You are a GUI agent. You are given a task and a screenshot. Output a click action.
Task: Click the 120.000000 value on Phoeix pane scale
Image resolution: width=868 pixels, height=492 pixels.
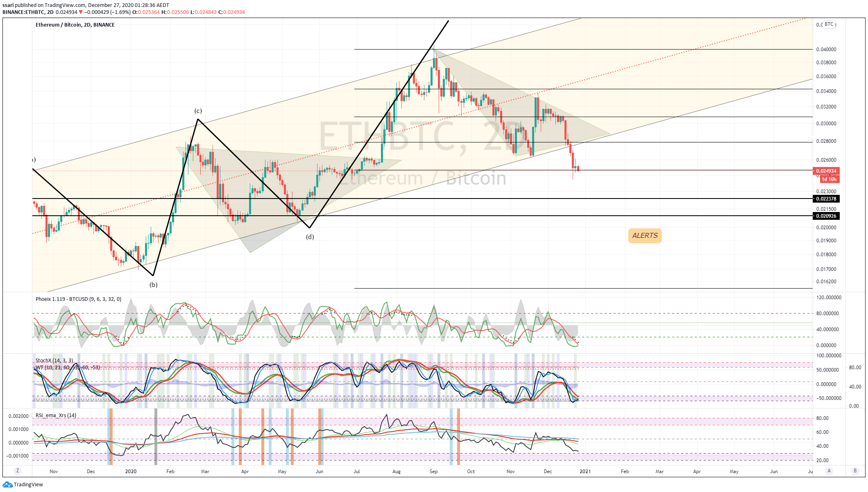[829, 298]
